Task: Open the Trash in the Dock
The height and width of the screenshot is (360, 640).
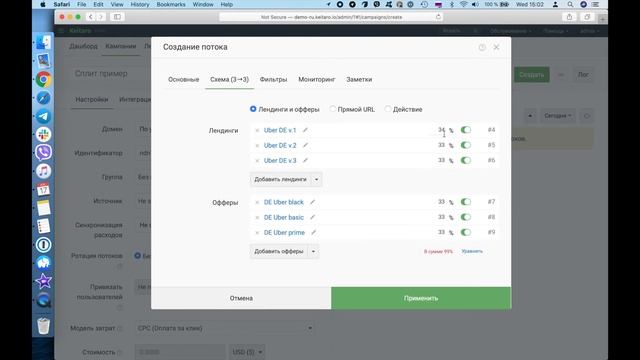Action: (43, 326)
